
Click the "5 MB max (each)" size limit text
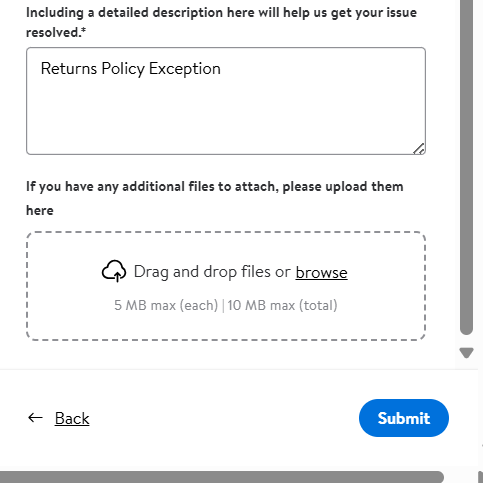click(x=166, y=305)
